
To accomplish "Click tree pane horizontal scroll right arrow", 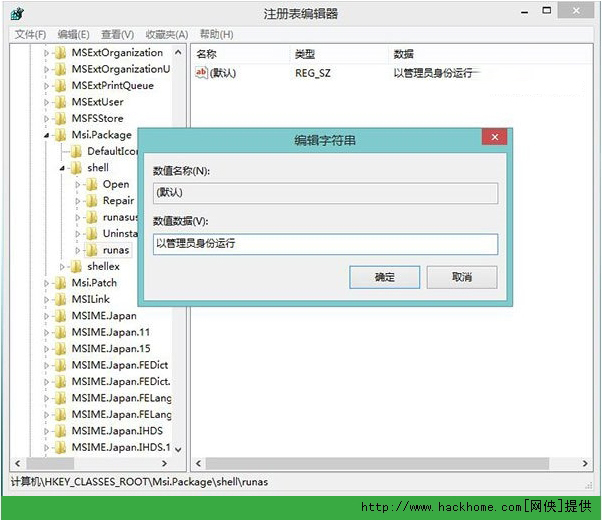I will tap(164, 463).
